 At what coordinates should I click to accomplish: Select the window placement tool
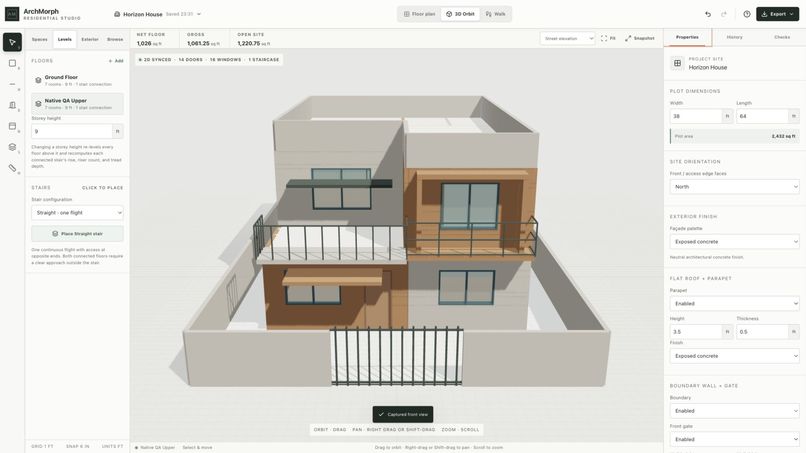point(12,126)
